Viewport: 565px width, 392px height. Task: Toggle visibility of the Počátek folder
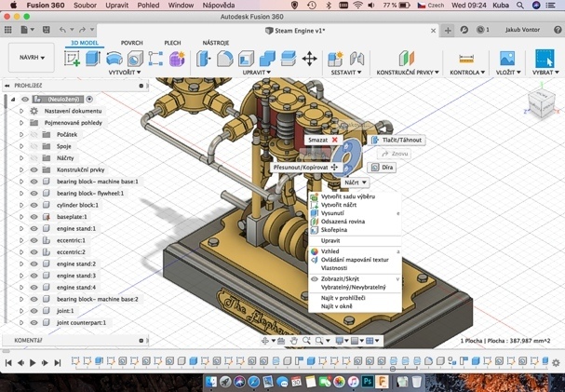[x=34, y=134]
